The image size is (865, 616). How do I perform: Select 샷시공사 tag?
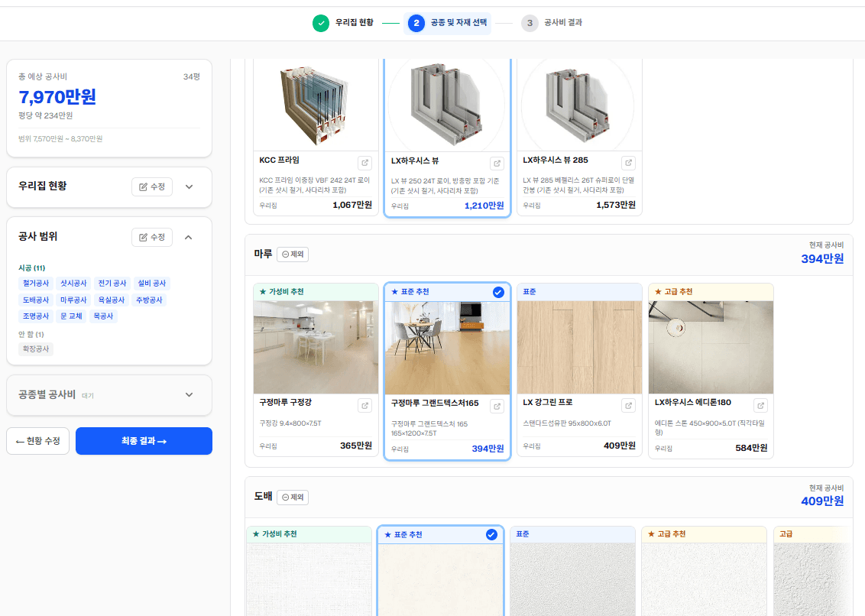click(x=73, y=284)
